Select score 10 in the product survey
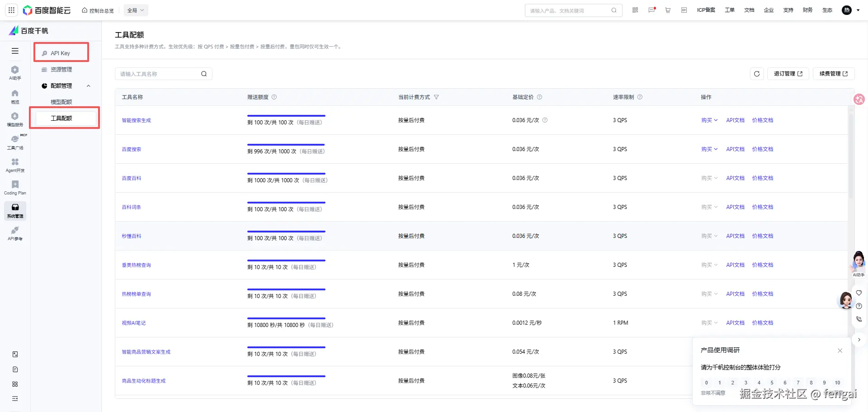 point(838,383)
